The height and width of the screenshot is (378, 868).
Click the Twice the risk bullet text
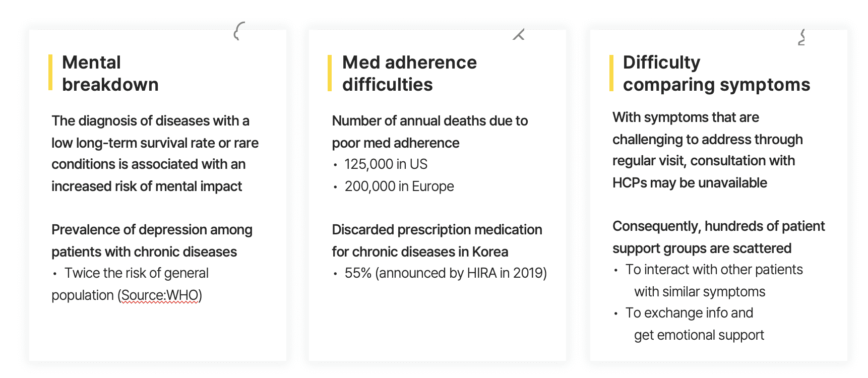(136, 273)
